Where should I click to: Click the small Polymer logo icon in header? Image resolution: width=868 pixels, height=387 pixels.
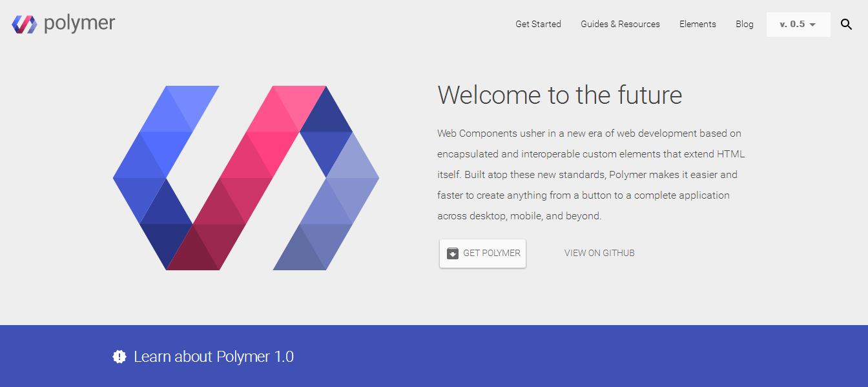25,25
